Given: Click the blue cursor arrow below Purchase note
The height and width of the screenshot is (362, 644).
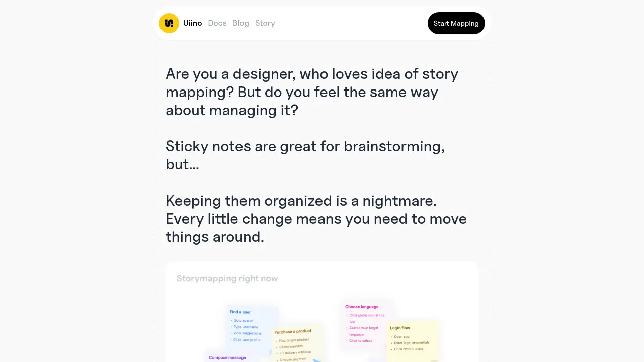Looking at the screenshot, I should (316, 360).
